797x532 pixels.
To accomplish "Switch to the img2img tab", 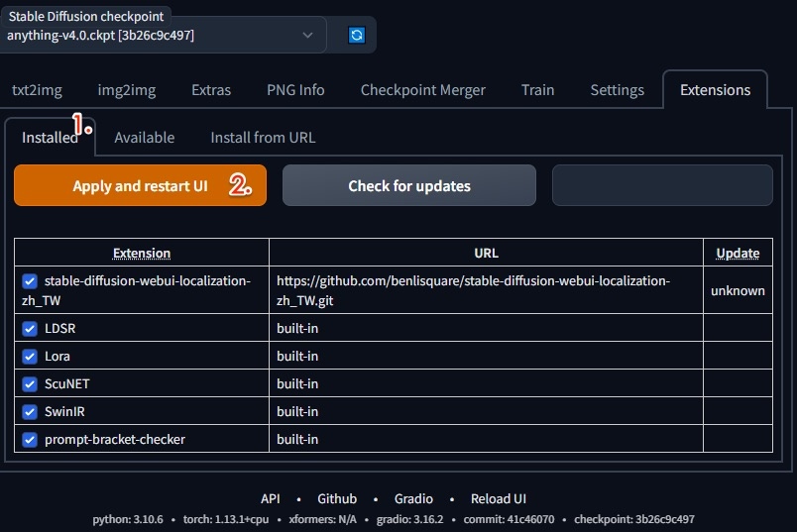I will point(127,90).
